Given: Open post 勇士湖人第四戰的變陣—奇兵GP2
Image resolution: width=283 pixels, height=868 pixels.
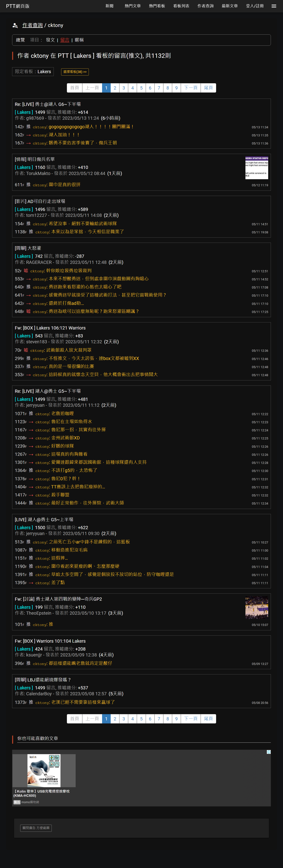Looking at the screenshot, I should pyautogui.click(x=58, y=599).
